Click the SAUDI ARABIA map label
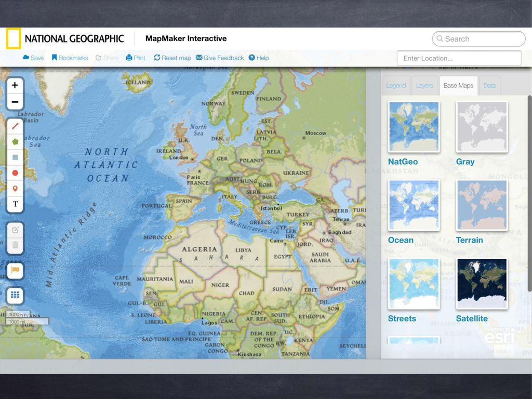Screen dimensions: 532x399 tap(320, 257)
